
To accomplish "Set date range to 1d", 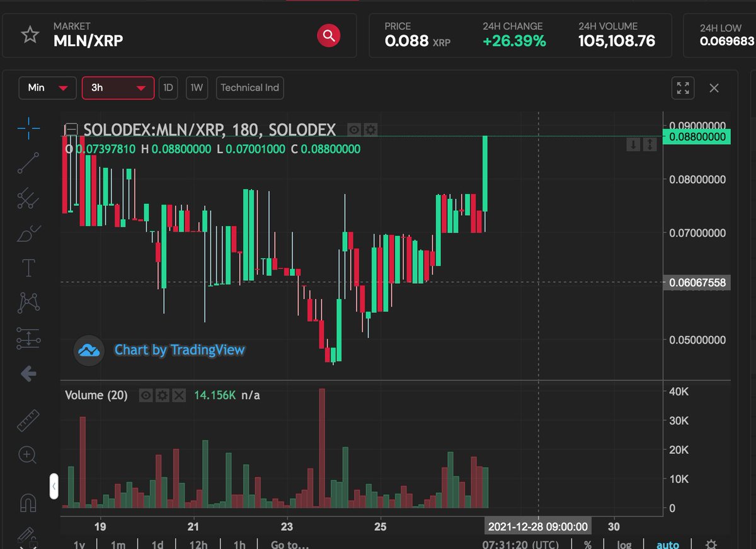I will click(x=157, y=545).
